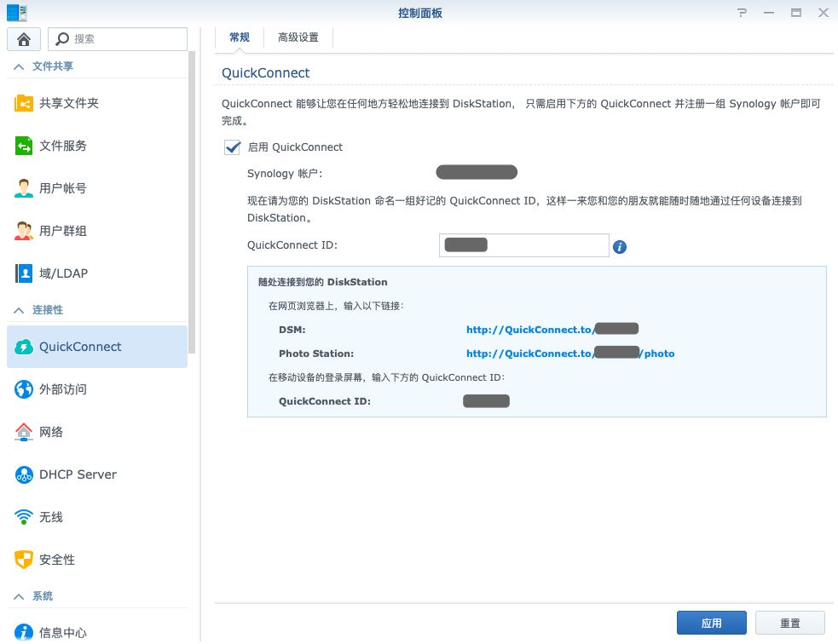The image size is (838, 644).
Task: Select 外部访问 in sidebar
Action: 96,389
